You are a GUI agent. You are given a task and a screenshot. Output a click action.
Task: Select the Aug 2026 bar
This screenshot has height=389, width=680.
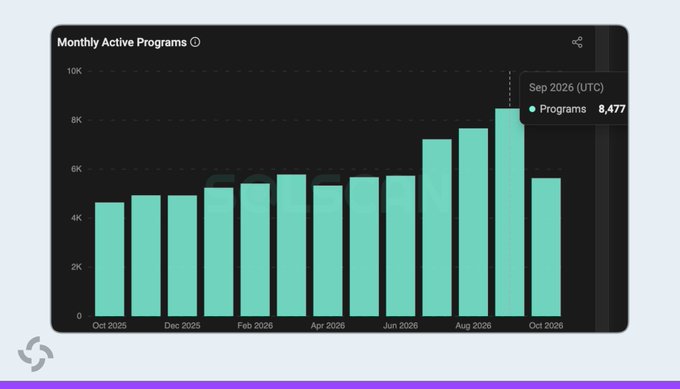[x=474, y=222]
